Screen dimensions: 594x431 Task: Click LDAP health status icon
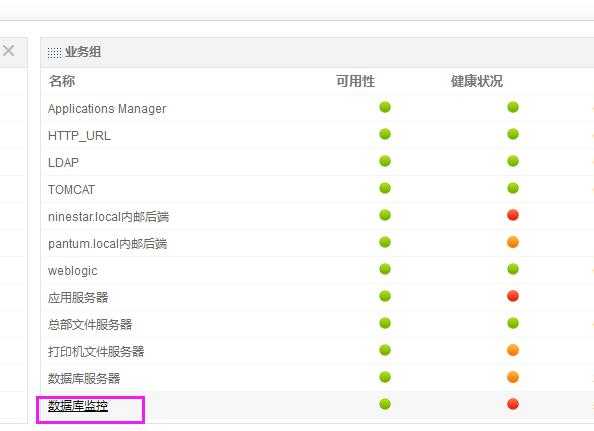pyautogui.click(x=513, y=161)
